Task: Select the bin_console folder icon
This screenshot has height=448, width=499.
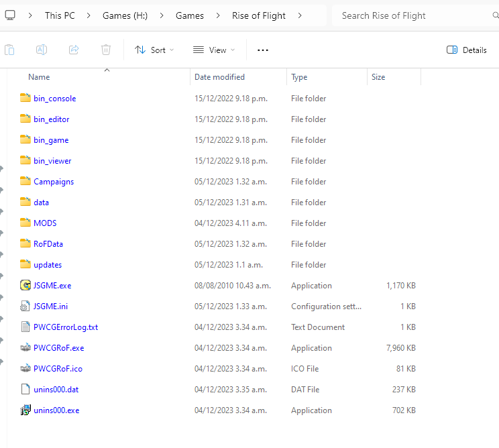Action: 25,98
